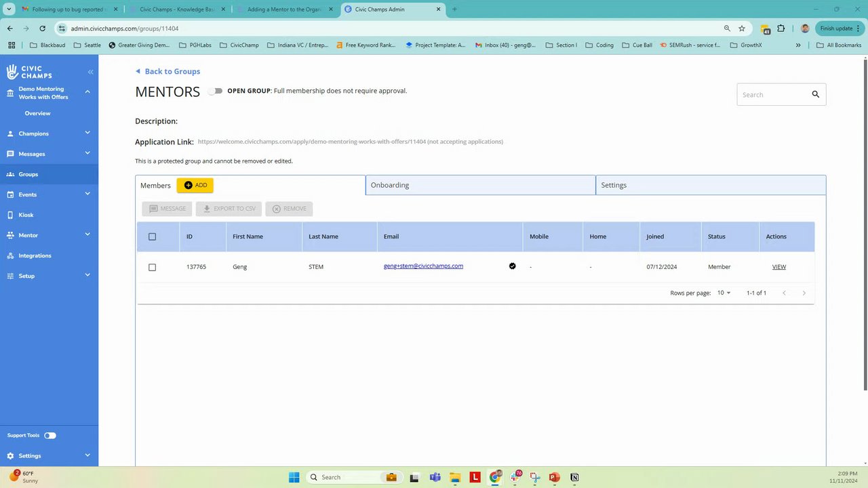The height and width of the screenshot is (488, 868).
Task: Expand the Mentor sidebar section
Action: [x=87, y=235]
